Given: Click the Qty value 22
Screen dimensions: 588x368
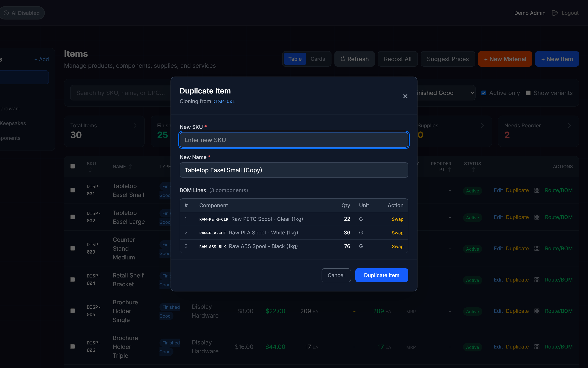Looking at the screenshot, I should click(347, 219).
